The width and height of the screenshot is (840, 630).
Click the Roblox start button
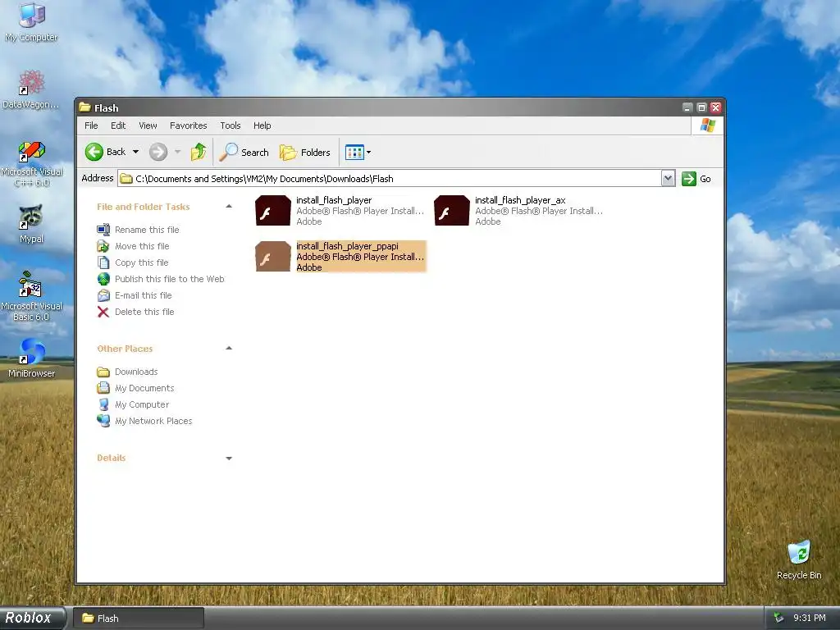click(x=32, y=619)
